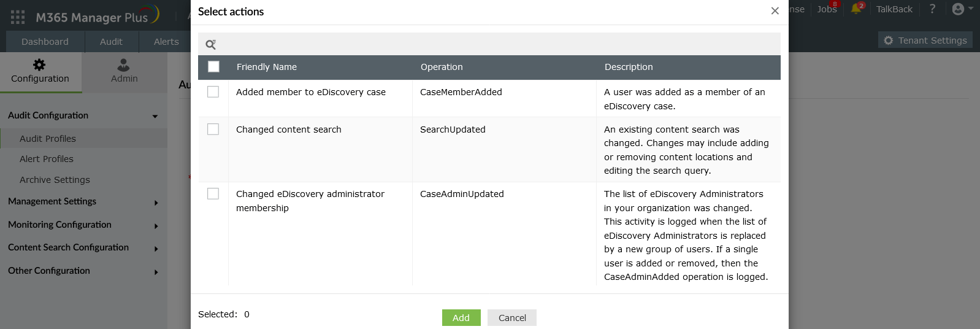980x329 pixels.
Task: Open the user account avatar menu
Action: point(962,9)
